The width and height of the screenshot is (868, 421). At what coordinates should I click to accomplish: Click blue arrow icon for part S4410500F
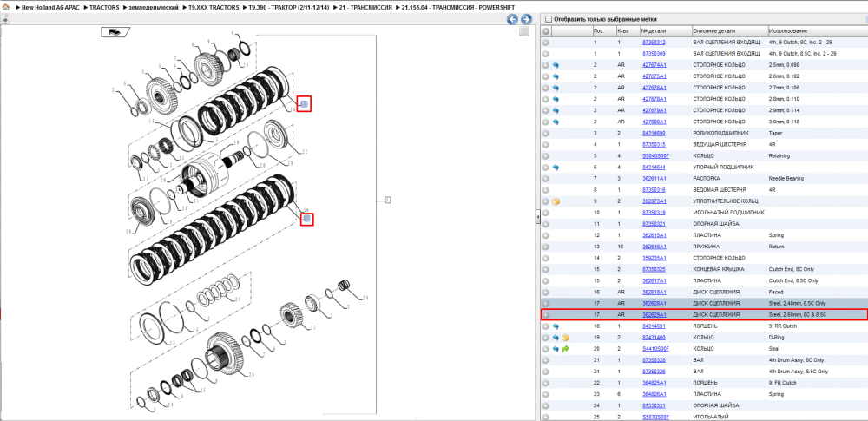pyautogui.click(x=556, y=349)
